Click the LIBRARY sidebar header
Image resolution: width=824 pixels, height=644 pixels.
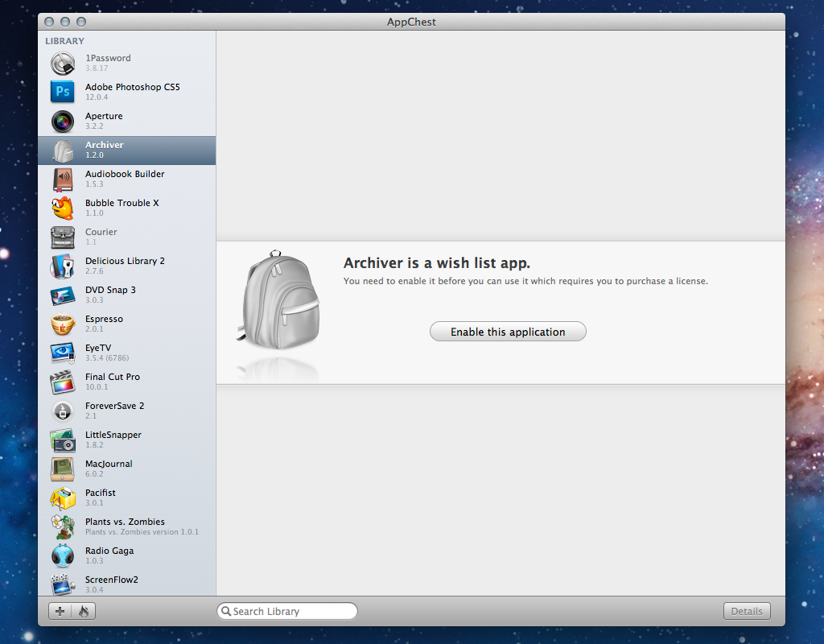coord(64,41)
